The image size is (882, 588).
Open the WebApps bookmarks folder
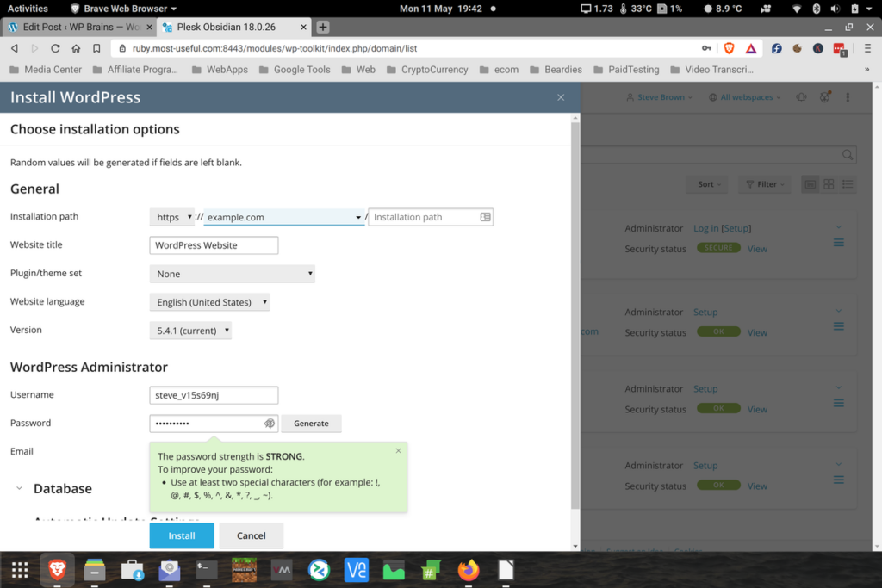[220, 70]
